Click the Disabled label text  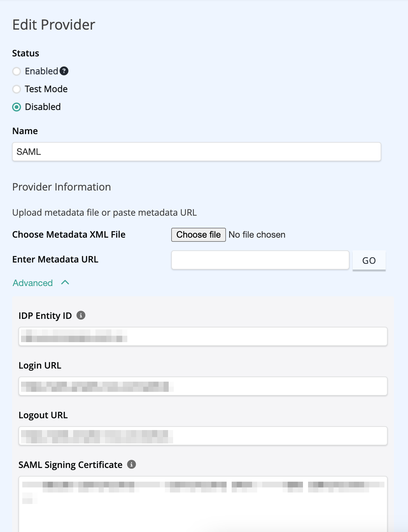[43, 107]
